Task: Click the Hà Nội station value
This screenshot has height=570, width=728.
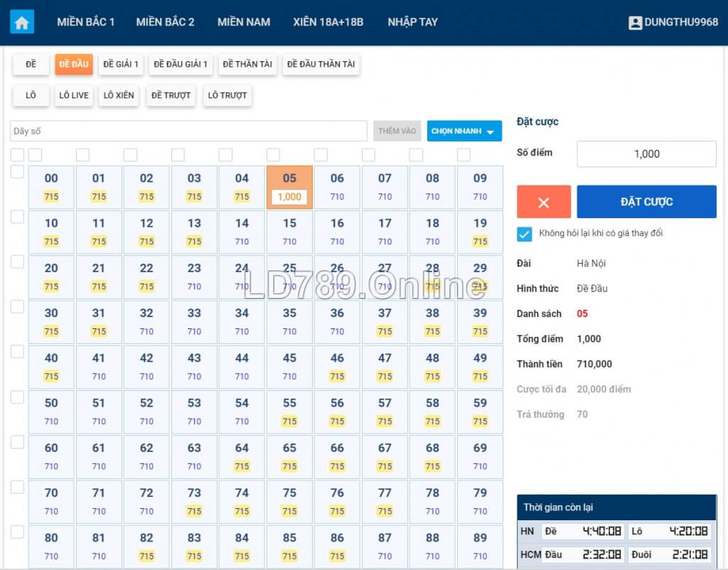Action: tap(591, 264)
